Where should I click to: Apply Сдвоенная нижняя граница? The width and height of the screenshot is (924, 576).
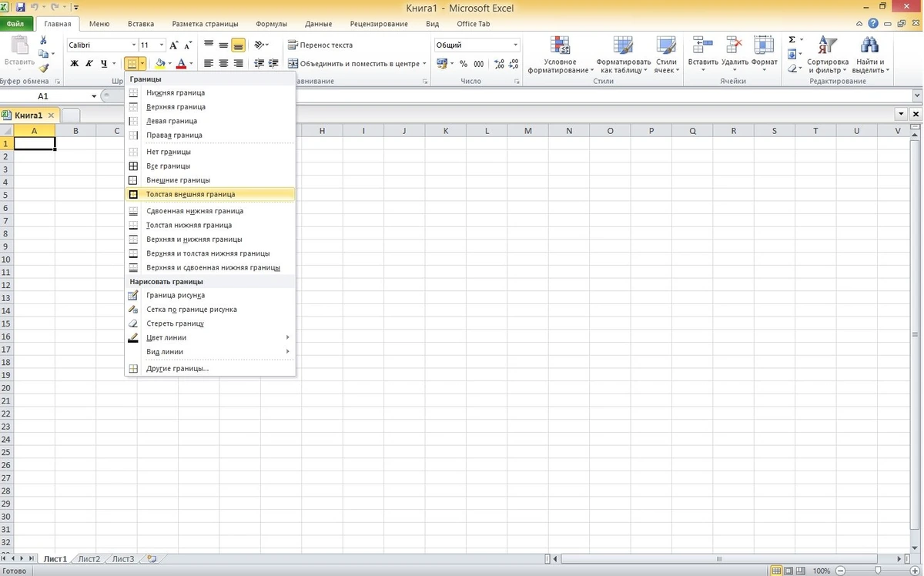coord(209,211)
